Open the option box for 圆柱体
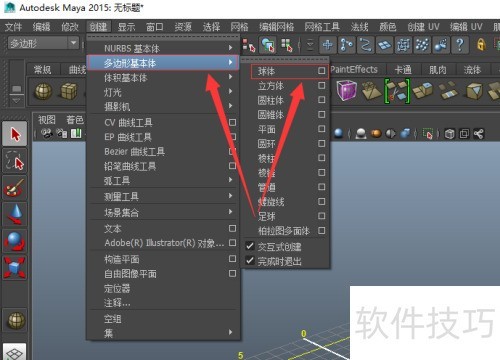Screen dimensions: 500x360 tap(321, 100)
